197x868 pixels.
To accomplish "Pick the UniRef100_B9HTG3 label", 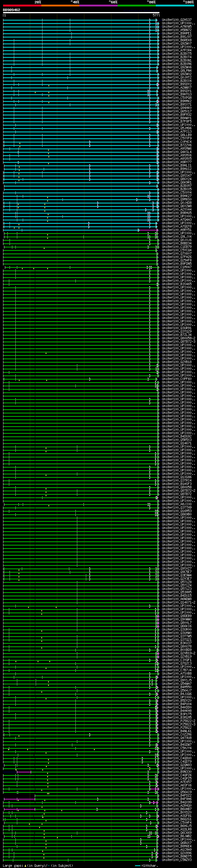I will coord(176,94).
